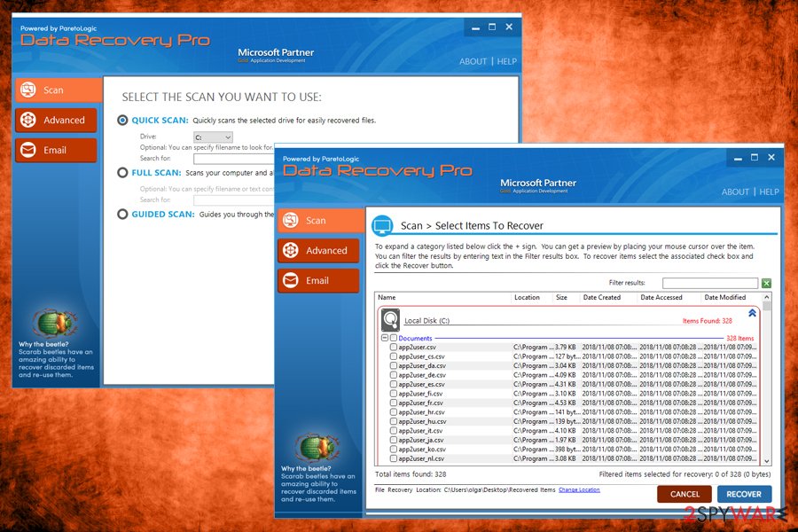
Task: Sort by the Size column header
Action: tap(566, 297)
